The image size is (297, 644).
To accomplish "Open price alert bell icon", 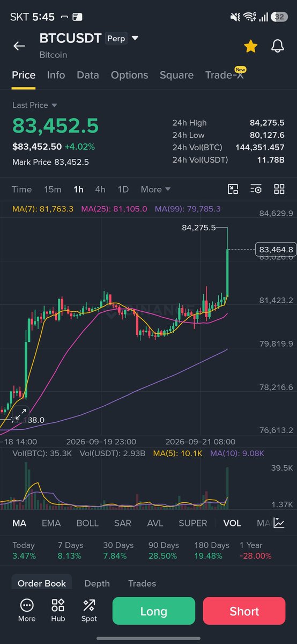I will coord(277,46).
